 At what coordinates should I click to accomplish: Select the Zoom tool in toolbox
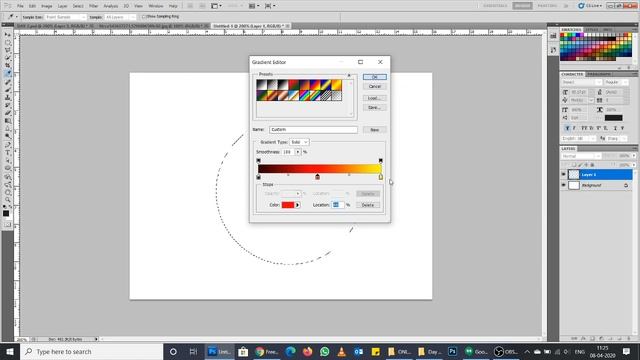(x=8, y=200)
